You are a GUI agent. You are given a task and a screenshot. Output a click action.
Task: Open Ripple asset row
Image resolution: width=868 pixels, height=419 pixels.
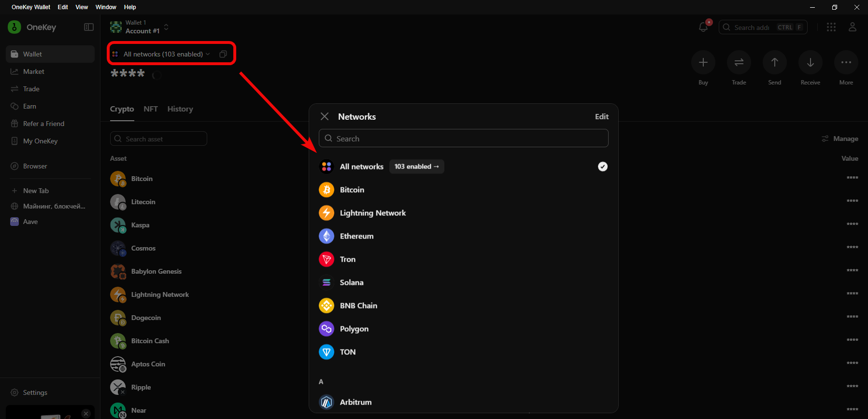pyautogui.click(x=484, y=387)
